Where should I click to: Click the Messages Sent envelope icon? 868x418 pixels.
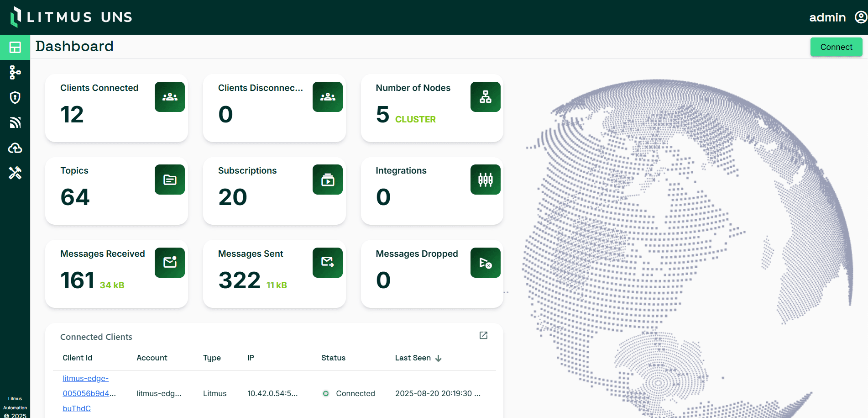(327, 262)
